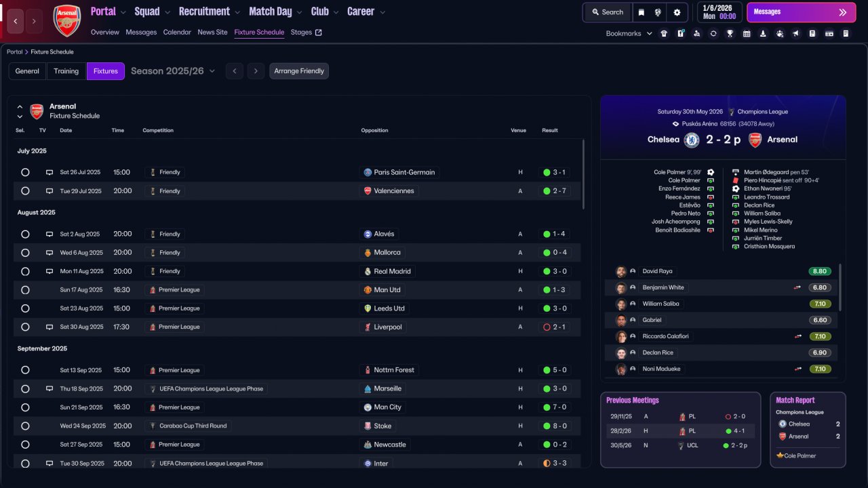Screen dimensions: 868x488
Task: Click the Man City club badge icon
Action: [368, 407]
